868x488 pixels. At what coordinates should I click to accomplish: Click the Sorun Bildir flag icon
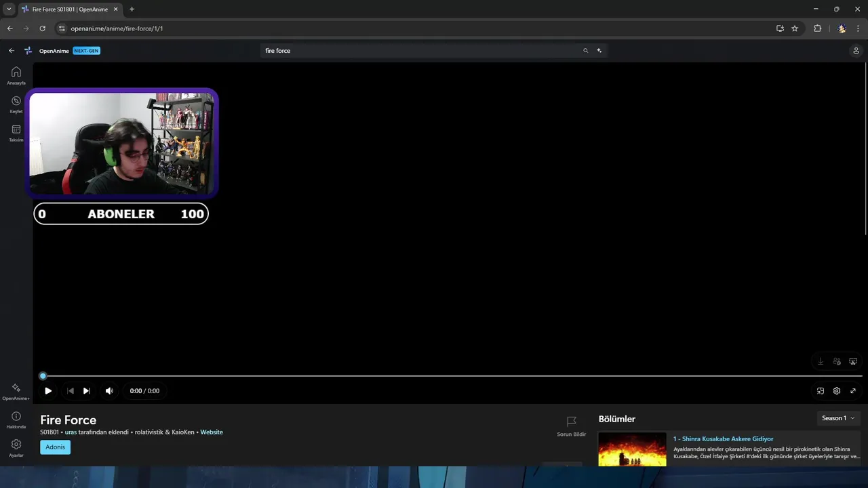click(572, 422)
